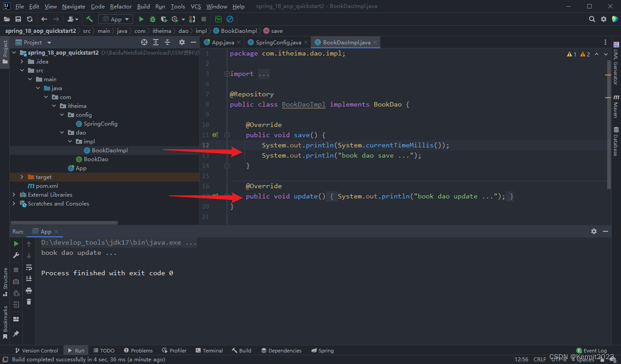Switch to SpringConfig.java editor tab
Image resolution: width=621 pixels, height=364 pixels.
pos(277,43)
